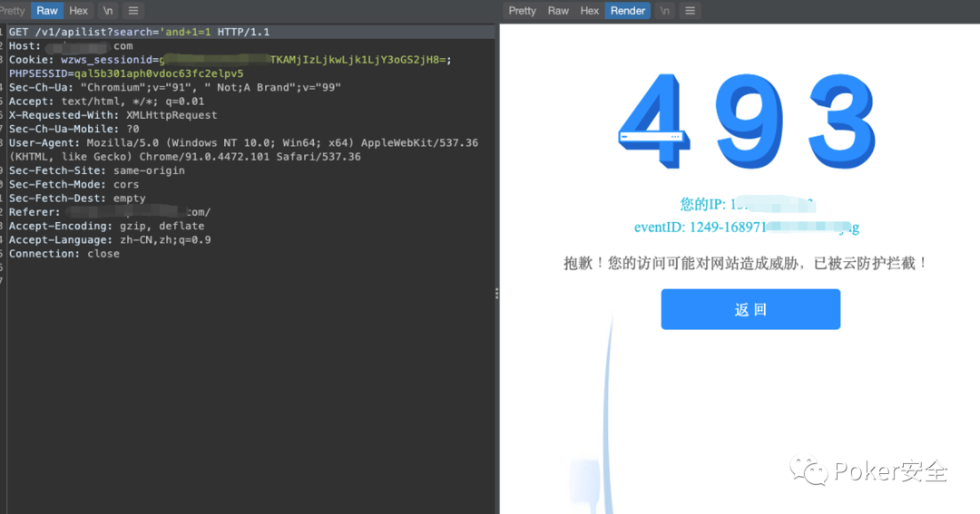Select the Raw tab in request panel
Image resolution: width=980 pixels, height=514 pixels.
pyautogui.click(x=47, y=11)
